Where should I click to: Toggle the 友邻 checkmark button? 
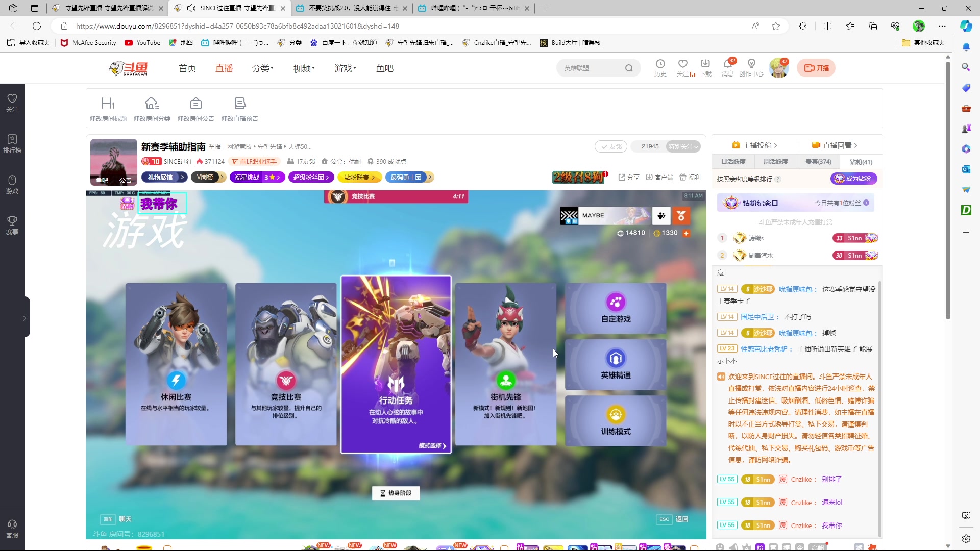611,146
